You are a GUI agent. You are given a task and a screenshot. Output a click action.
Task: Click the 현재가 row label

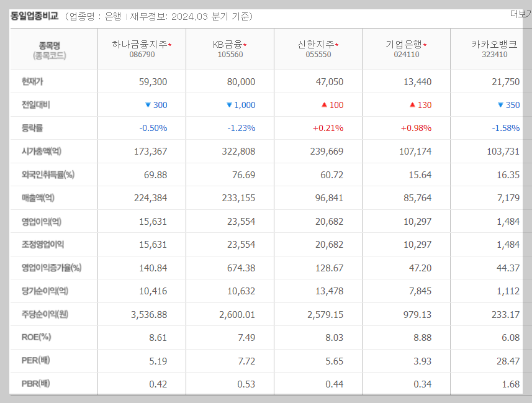click(x=32, y=81)
